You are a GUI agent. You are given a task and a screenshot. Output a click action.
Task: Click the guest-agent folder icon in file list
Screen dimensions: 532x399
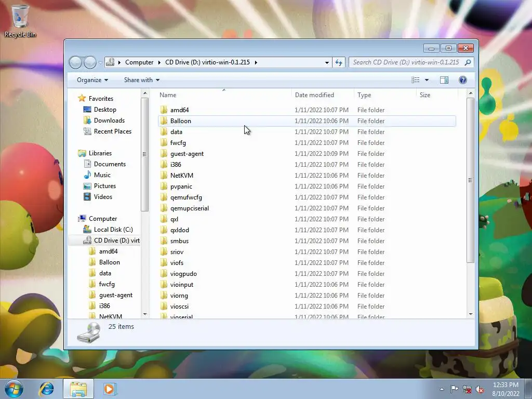164,153
